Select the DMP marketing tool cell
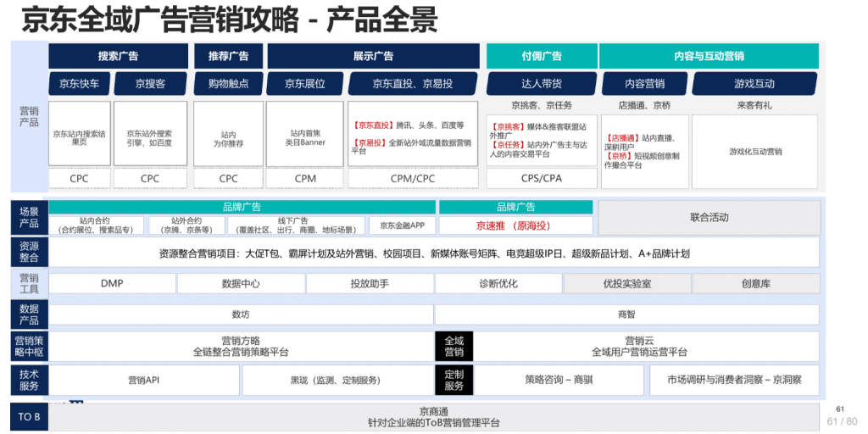This screenshot has height=434, width=868. pos(112,283)
